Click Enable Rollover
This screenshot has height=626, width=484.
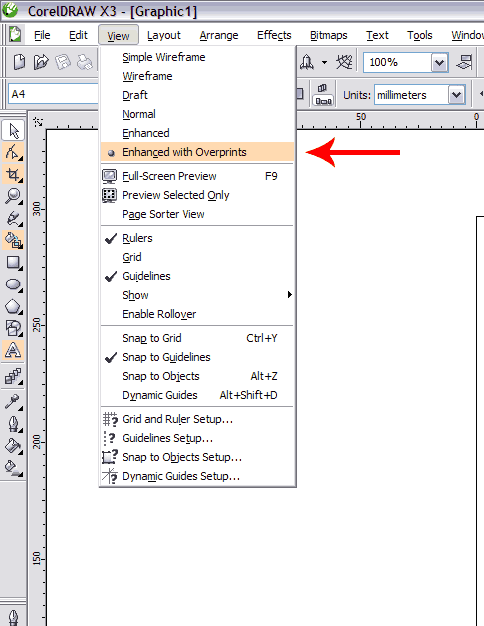197,314
